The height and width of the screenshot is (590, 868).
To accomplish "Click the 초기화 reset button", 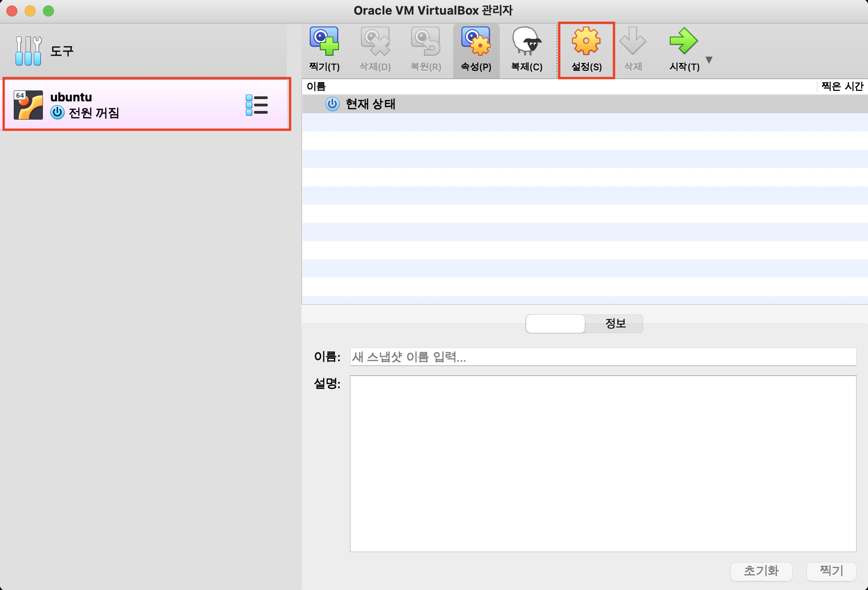I will (761, 571).
